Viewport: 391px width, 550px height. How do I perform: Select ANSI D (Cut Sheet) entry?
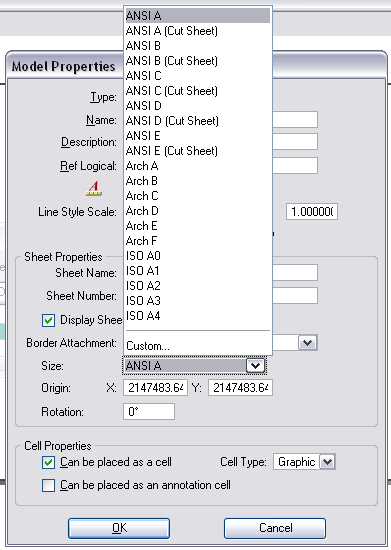pos(198,121)
